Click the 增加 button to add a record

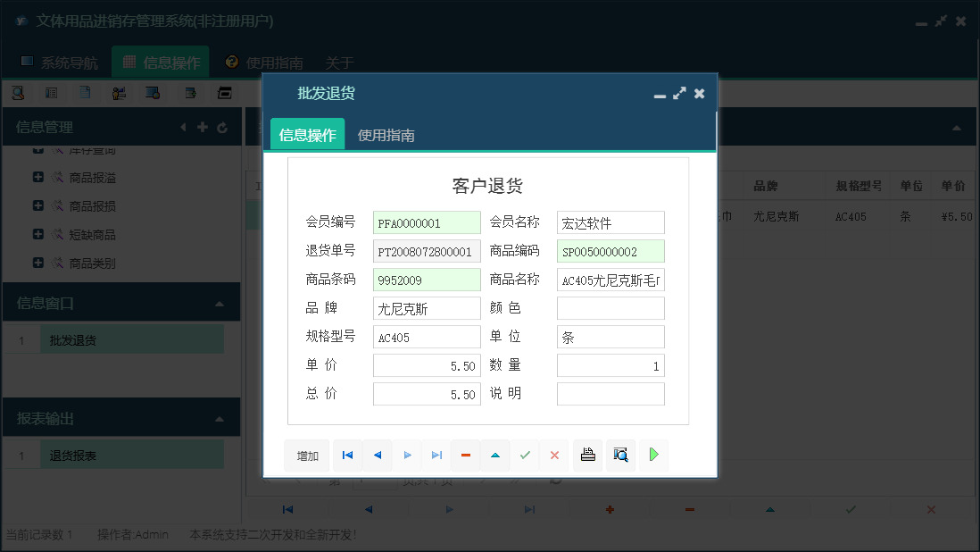306,456
